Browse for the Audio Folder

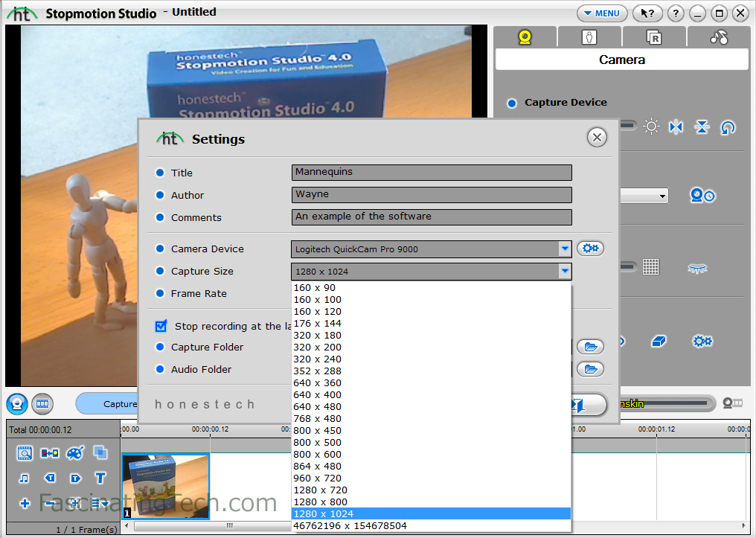[x=591, y=369]
